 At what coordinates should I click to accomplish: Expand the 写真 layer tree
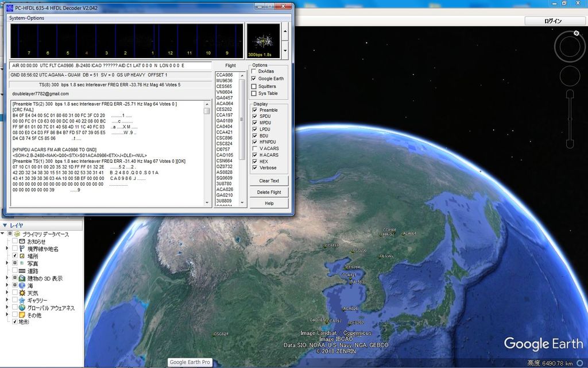tap(7, 263)
